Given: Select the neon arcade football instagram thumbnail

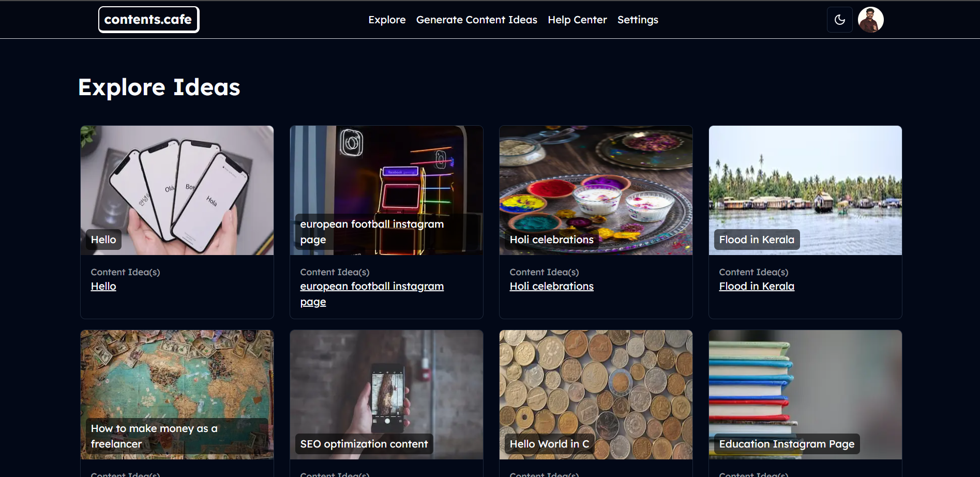Looking at the screenshot, I should tap(386, 190).
